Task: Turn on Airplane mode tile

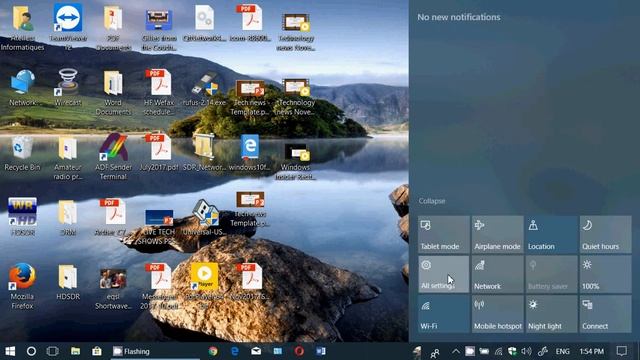Action: click(x=498, y=235)
